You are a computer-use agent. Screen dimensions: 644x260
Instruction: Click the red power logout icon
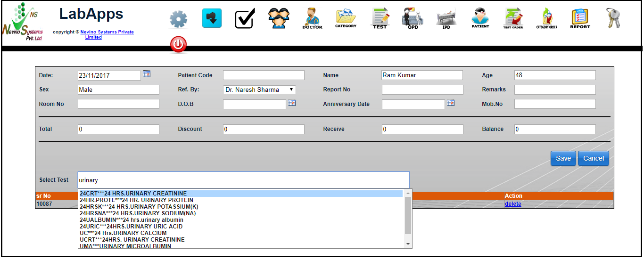178,45
